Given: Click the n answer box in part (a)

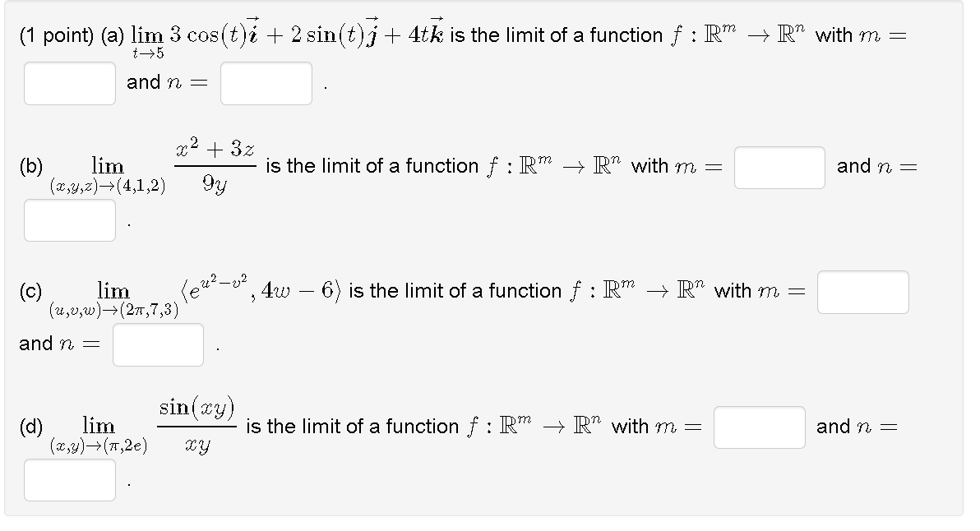Looking at the screenshot, I should [x=266, y=83].
